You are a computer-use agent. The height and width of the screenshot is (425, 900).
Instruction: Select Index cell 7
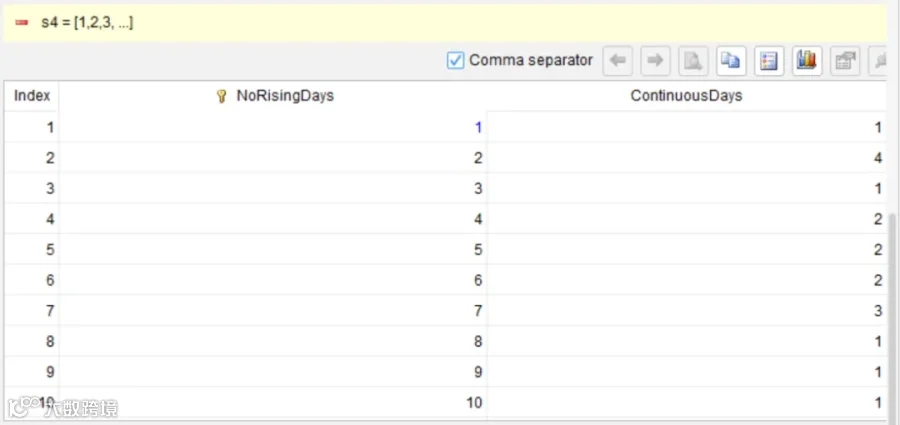[32, 310]
